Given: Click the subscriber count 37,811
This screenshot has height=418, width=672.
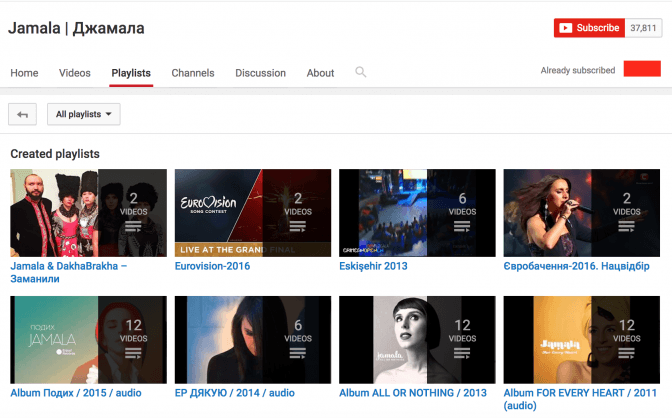Looking at the screenshot, I should [x=643, y=28].
